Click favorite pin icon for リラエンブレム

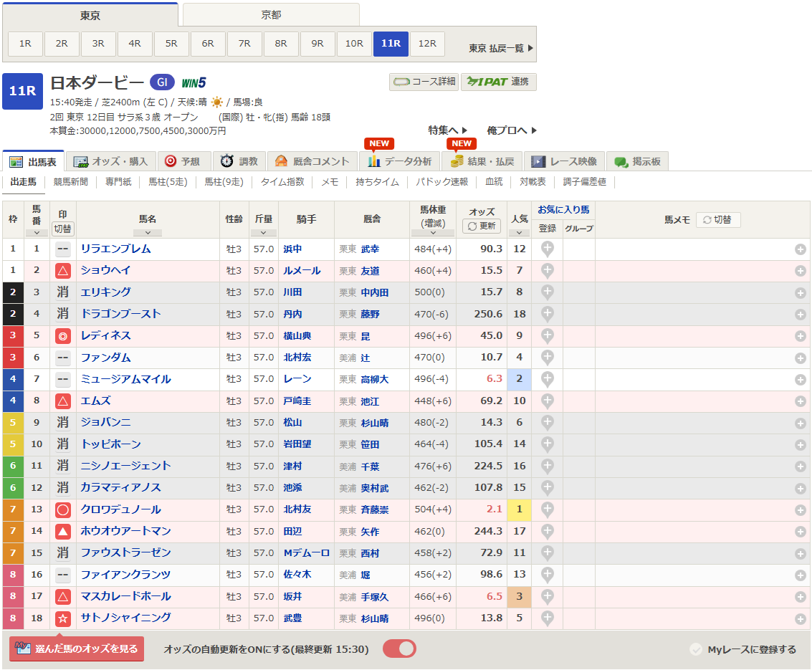tap(547, 249)
